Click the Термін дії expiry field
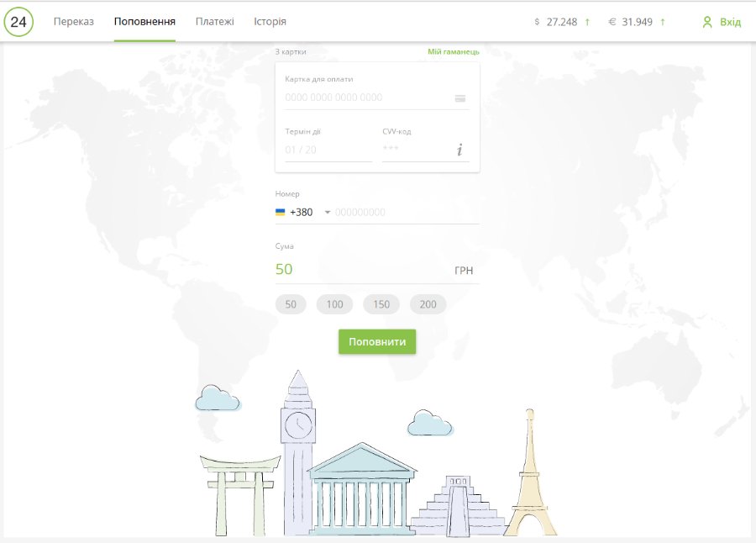 328,150
